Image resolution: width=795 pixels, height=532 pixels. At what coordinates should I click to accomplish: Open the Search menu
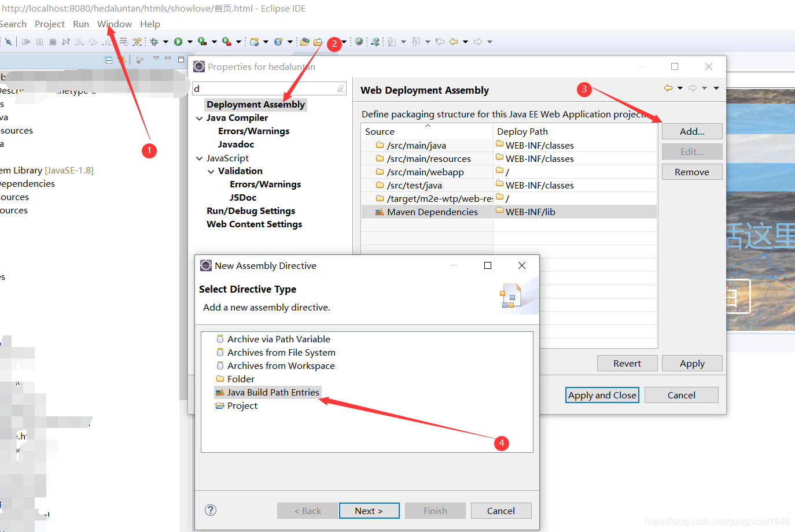tap(13, 24)
